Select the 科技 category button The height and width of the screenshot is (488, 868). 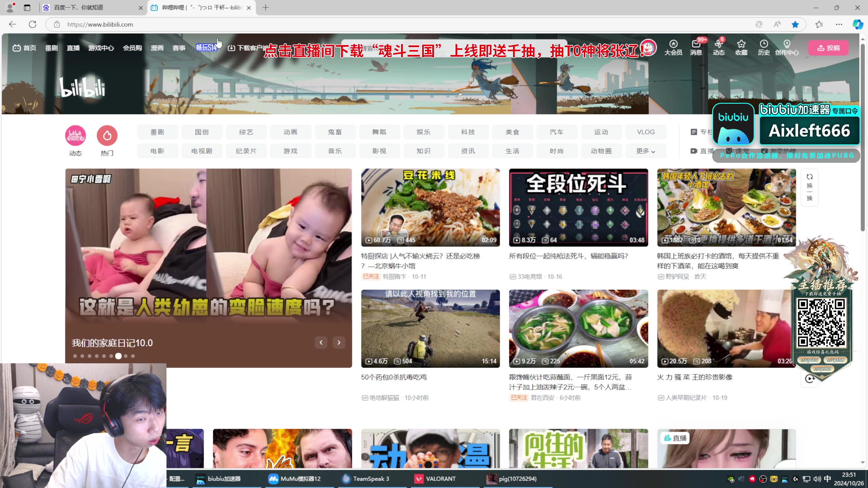click(x=468, y=132)
